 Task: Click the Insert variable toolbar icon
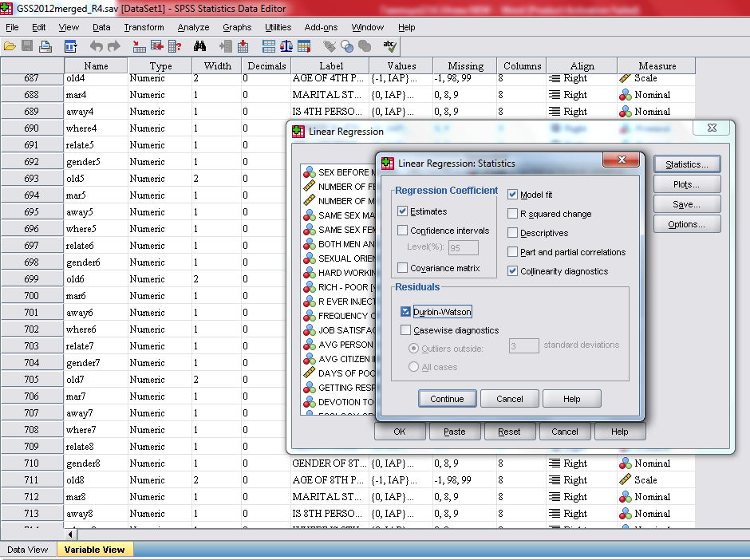[x=243, y=46]
